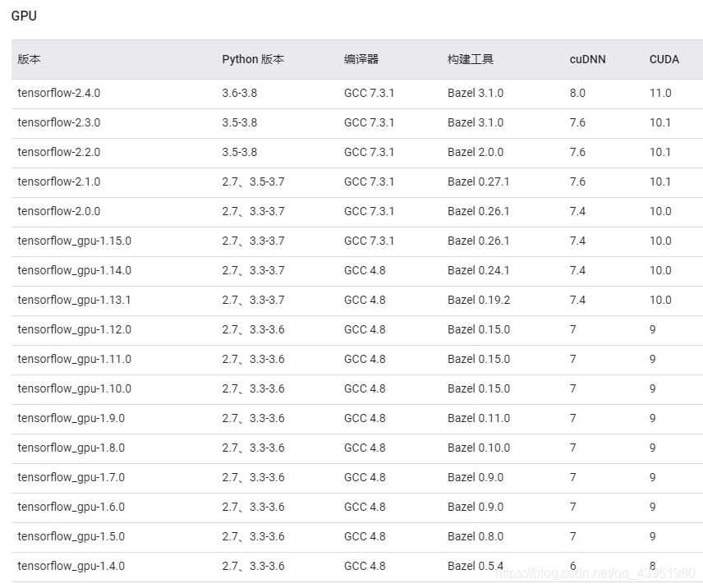Click Python "2.7、3.5-3.7" for tensorflow-2.1.0

tap(253, 181)
